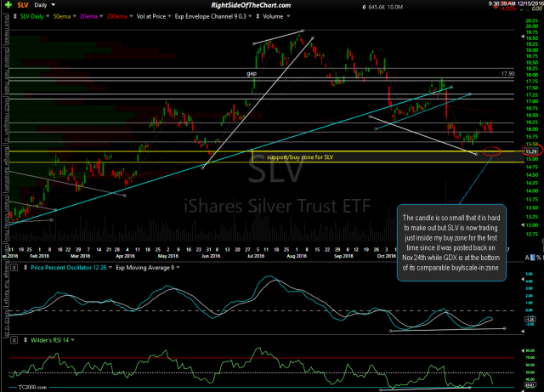Click the TC2000.com label
This screenshot has height=392, width=544.
tap(32, 387)
